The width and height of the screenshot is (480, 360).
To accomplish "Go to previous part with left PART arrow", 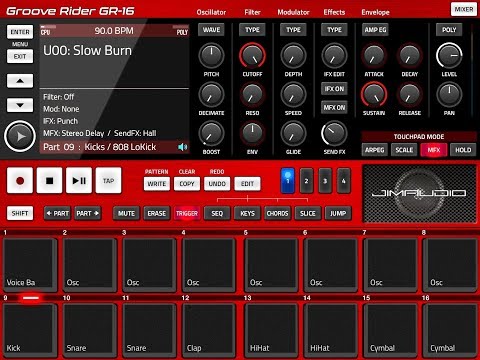I will coord(57,213).
